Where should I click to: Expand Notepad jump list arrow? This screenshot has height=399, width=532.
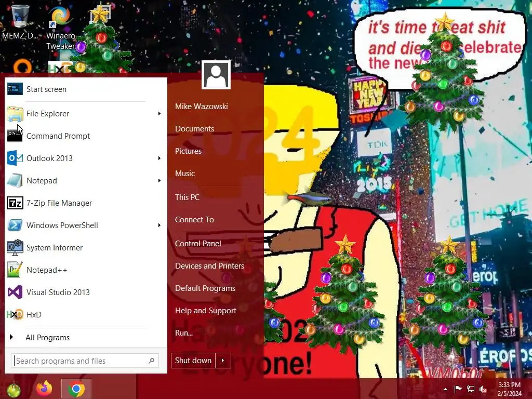pos(159,180)
